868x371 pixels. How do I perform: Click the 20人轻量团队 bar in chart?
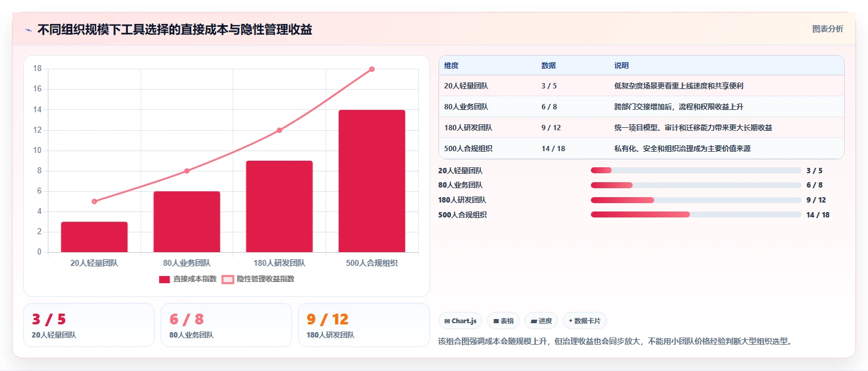click(x=94, y=237)
